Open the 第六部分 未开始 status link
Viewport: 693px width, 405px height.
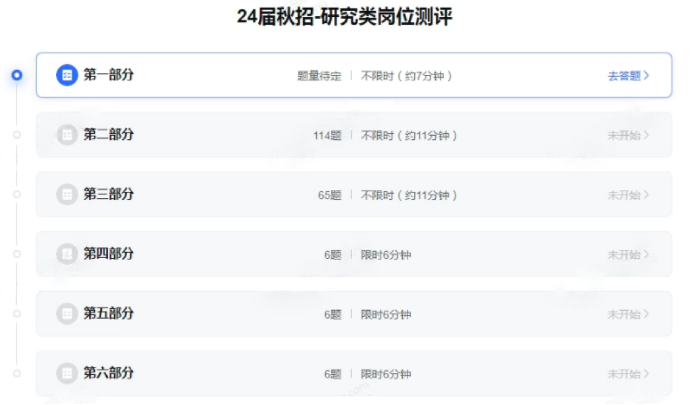tap(628, 374)
